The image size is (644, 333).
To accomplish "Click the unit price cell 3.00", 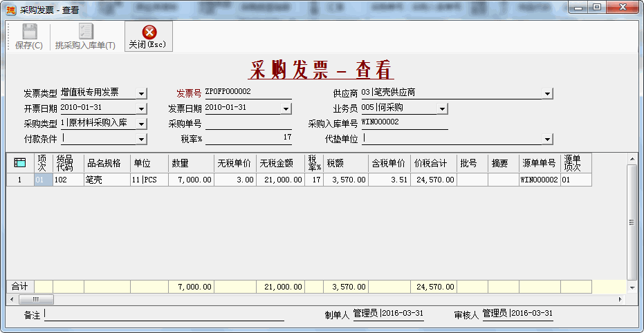I will coord(235,180).
